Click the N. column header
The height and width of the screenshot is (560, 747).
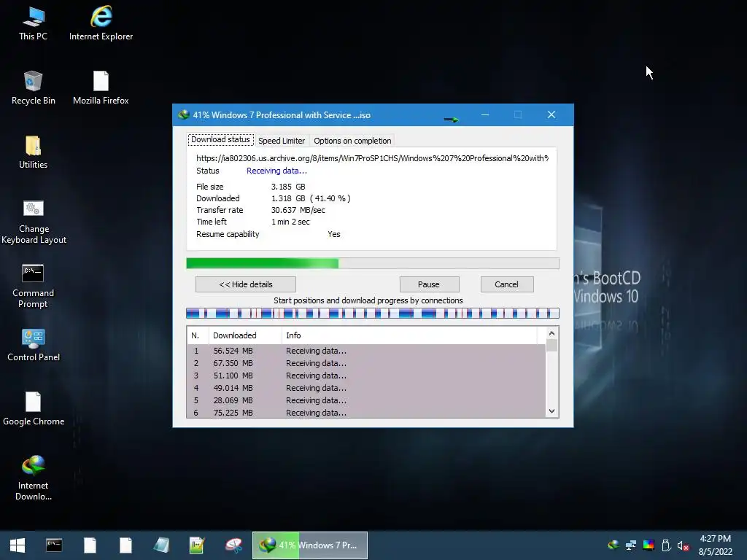coord(198,335)
